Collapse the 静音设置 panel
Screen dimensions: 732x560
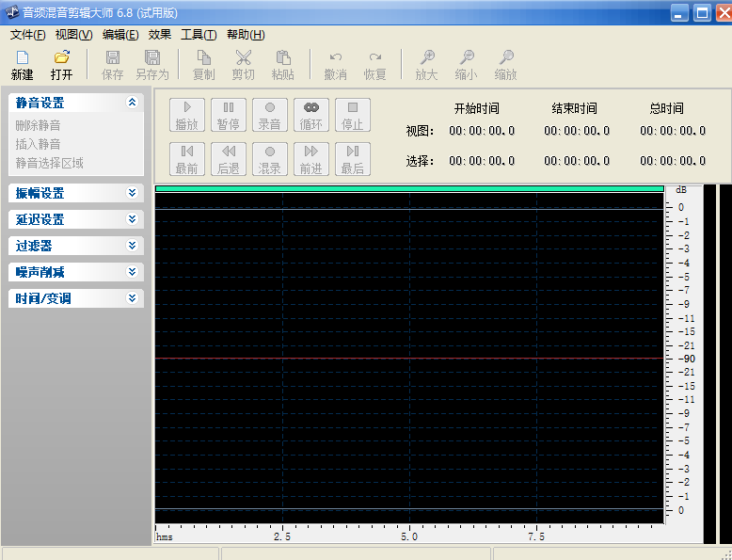[x=132, y=103]
